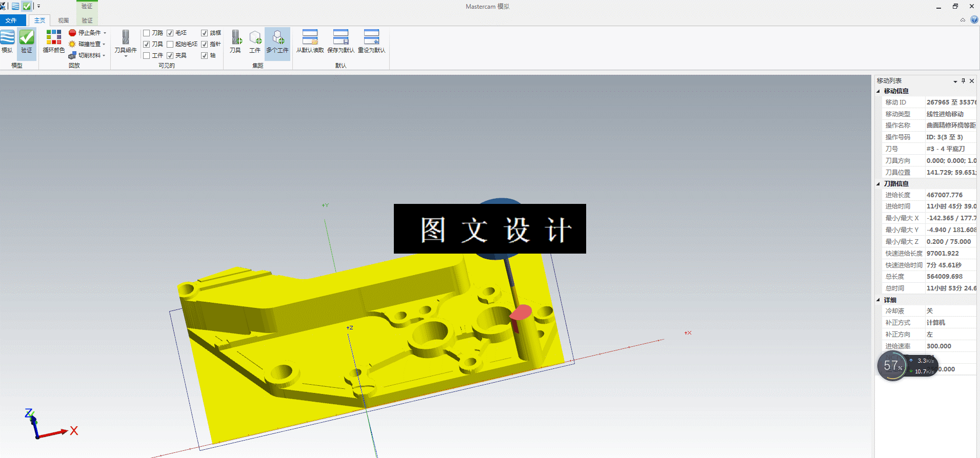
Task: Open the 刀具组件 dropdown arrow
Action: pyautogui.click(x=126, y=56)
